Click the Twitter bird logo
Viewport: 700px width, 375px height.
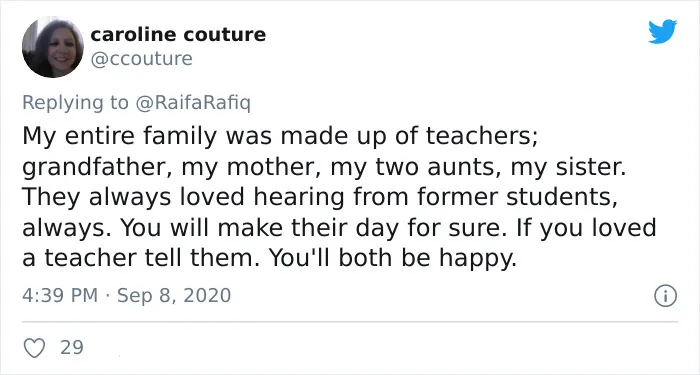pos(662,31)
